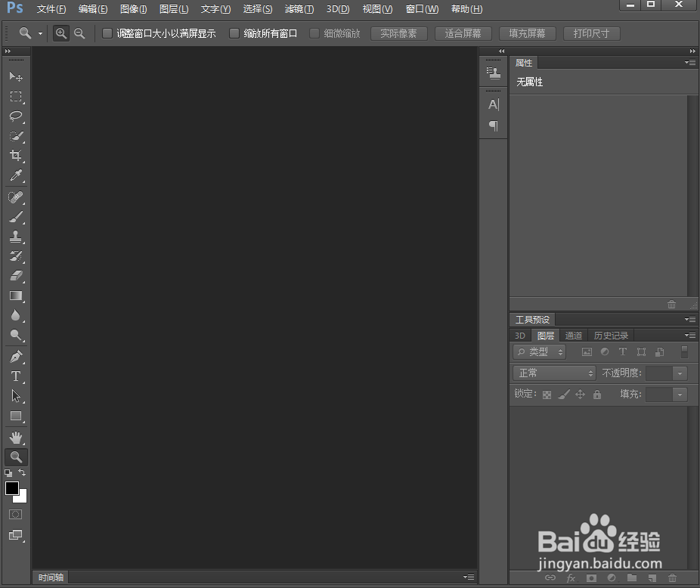Select the Eraser tool
This screenshot has height=588, width=700.
coord(16,276)
